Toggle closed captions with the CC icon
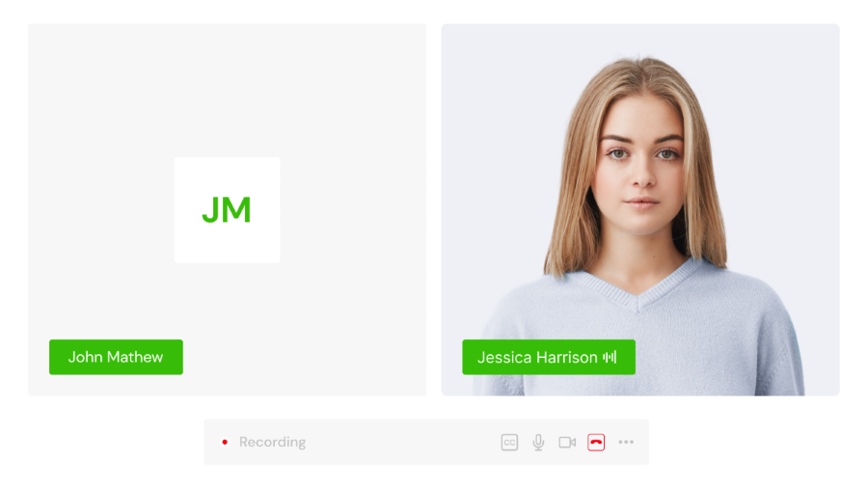 [x=509, y=442]
